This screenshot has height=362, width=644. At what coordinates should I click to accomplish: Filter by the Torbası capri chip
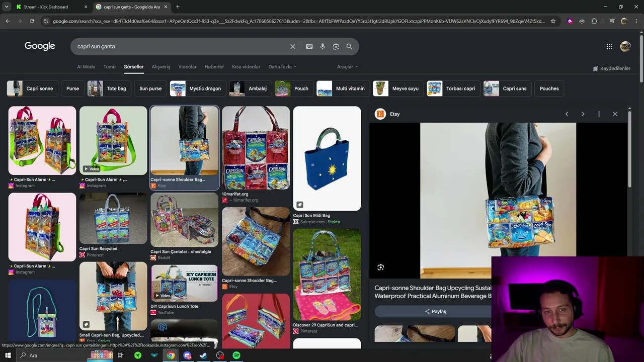click(x=453, y=88)
